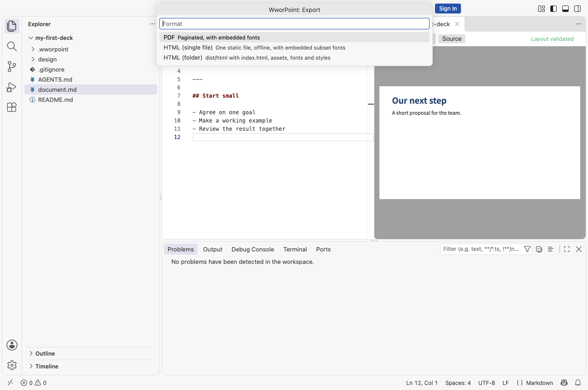The width and height of the screenshot is (588, 390).
Task: Switch to the Ports tab
Action: pyautogui.click(x=323, y=249)
